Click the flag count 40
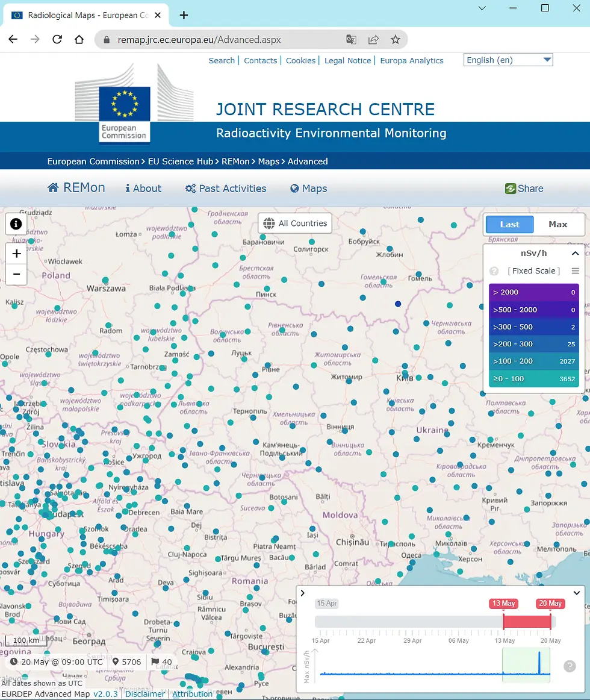590x700 pixels. pos(161,661)
